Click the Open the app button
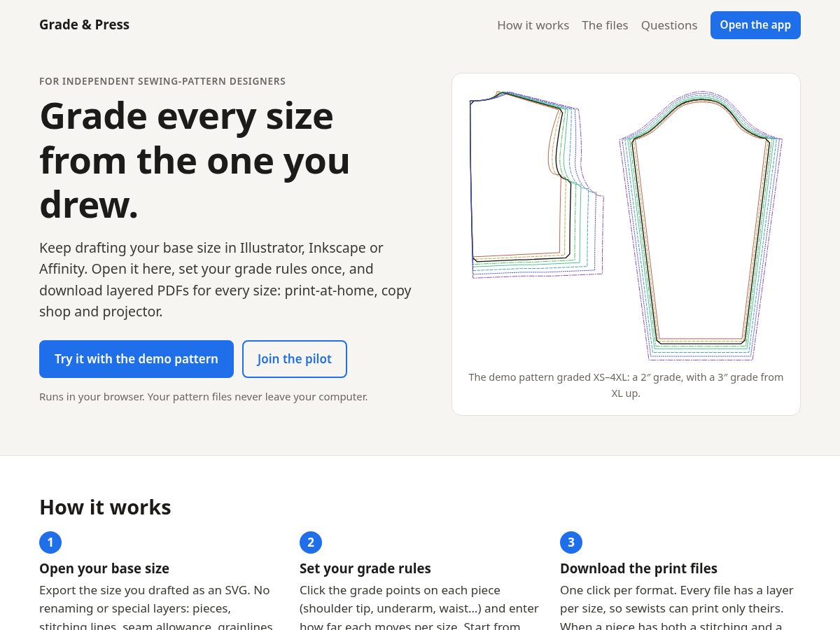Screen dimensions: 840x630 click(755, 25)
